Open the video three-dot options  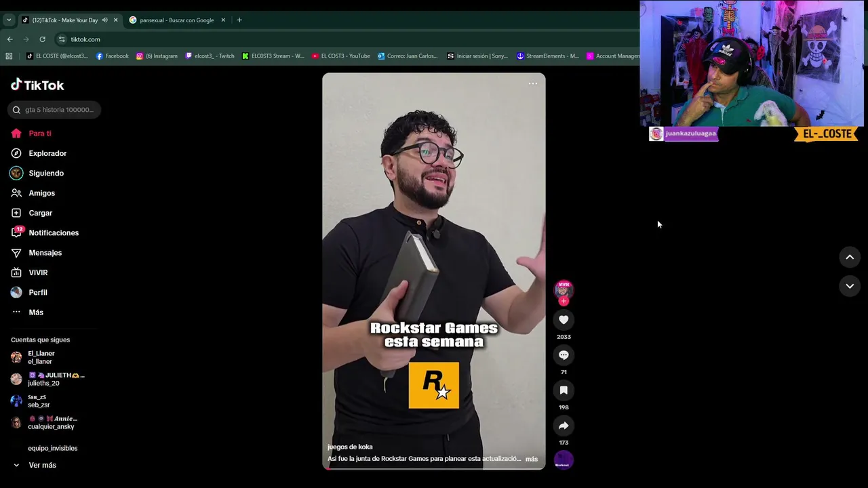(533, 84)
